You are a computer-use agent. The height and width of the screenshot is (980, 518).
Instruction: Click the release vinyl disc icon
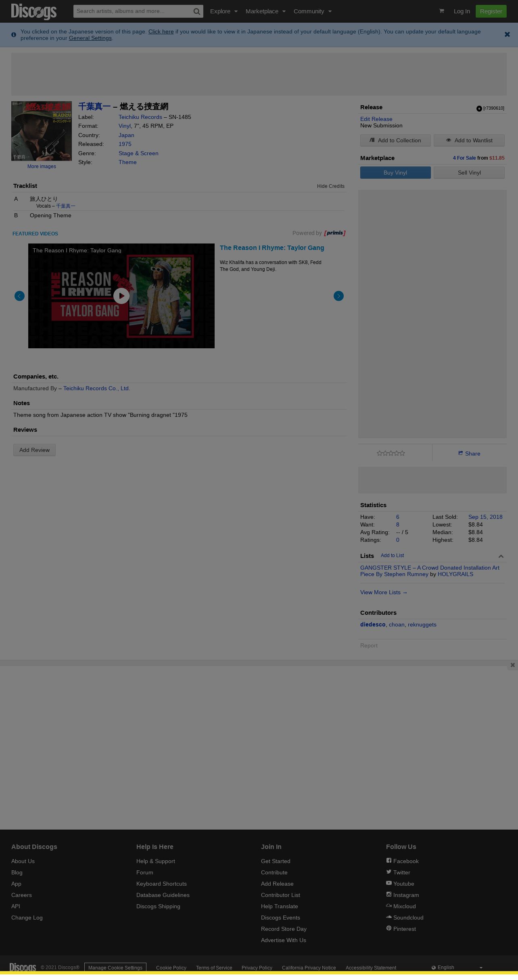point(479,108)
